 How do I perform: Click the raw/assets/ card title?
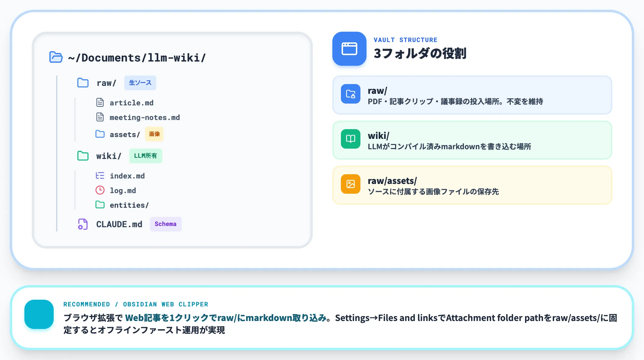[x=392, y=181]
